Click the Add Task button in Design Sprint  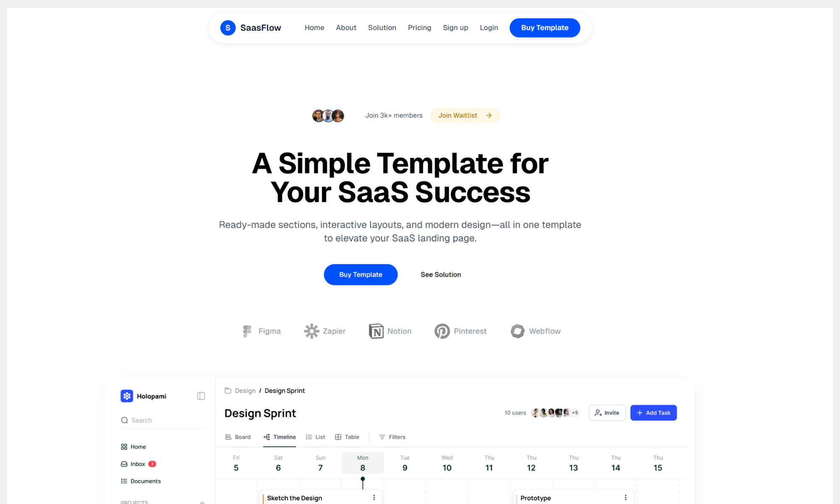point(654,413)
